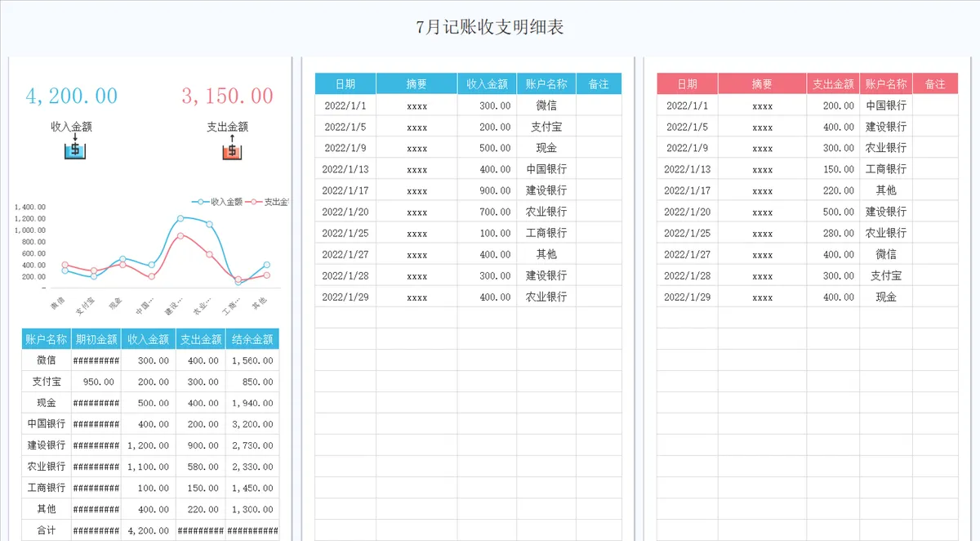Click date 2022/1/28 in income table
Image resolution: width=980 pixels, height=541 pixels.
click(x=345, y=275)
